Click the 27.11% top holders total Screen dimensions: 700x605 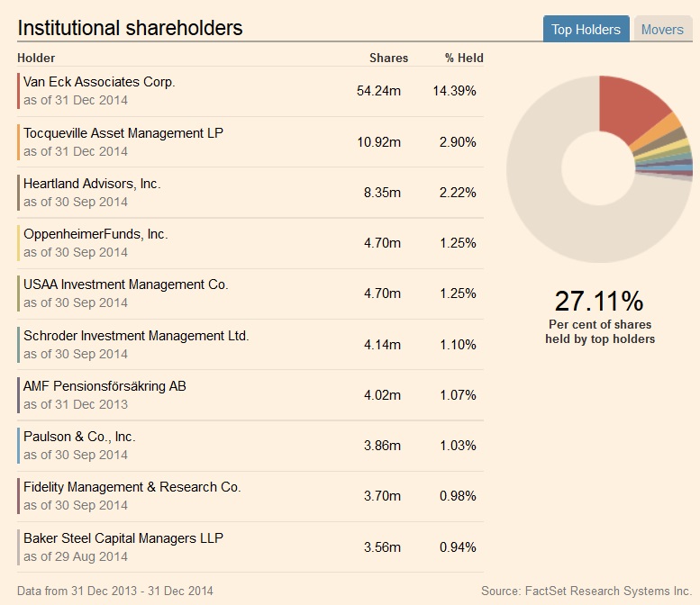pos(599,301)
